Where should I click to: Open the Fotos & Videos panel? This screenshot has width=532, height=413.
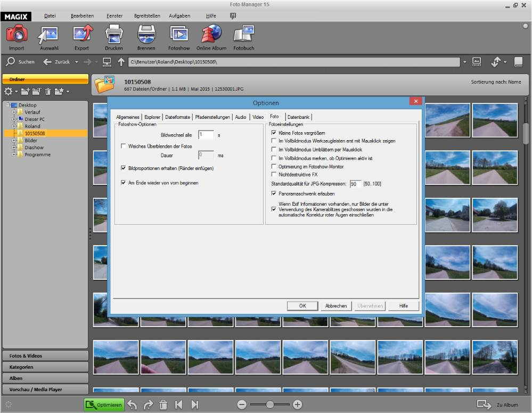pyautogui.click(x=45, y=355)
